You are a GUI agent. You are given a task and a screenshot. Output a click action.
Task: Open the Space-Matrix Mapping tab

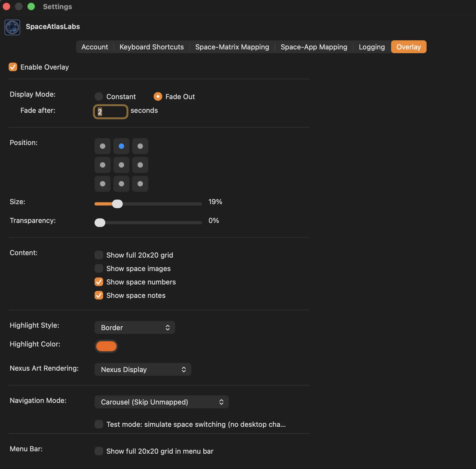(232, 47)
